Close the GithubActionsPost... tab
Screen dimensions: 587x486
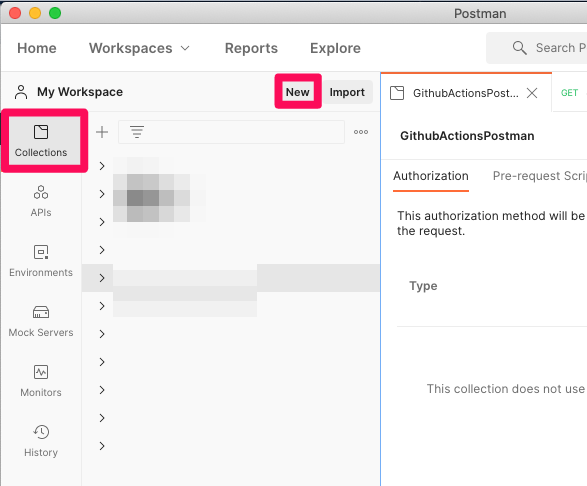tap(532, 93)
